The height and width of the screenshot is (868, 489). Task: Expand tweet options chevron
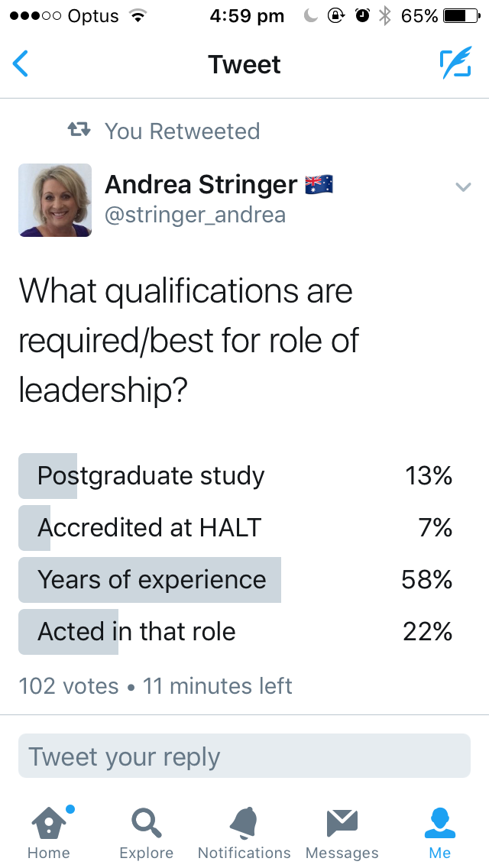463,186
